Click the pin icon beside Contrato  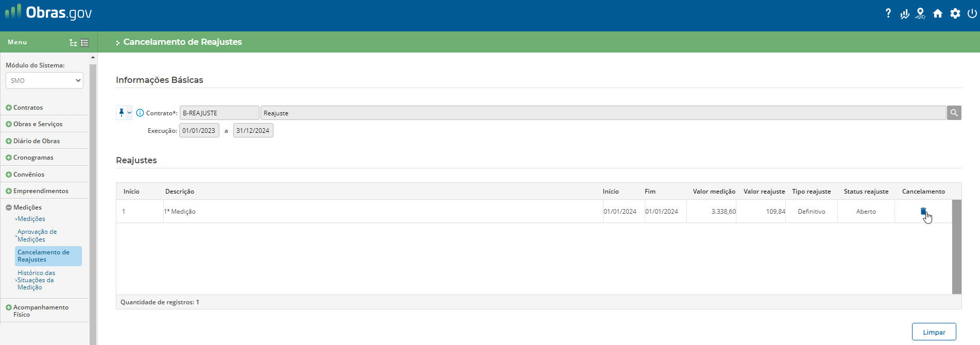pyautogui.click(x=122, y=113)
